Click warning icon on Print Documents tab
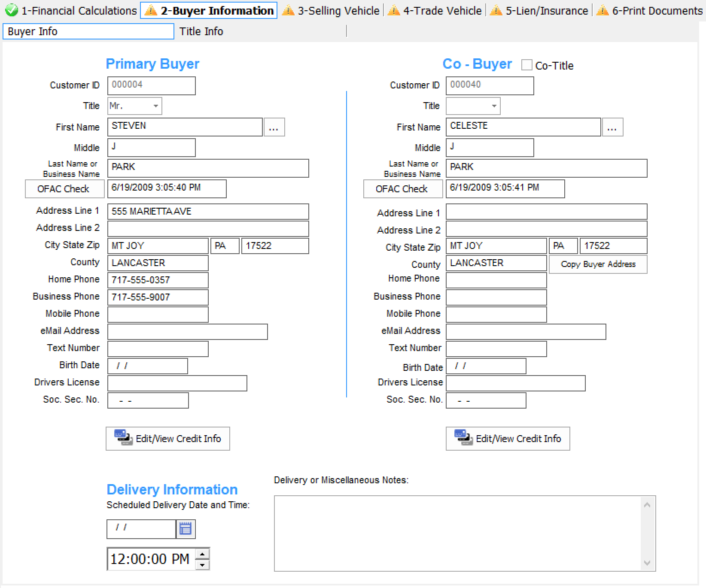This screenshot has height=588, width=706. pyautogui.click(x=603, y=10)
